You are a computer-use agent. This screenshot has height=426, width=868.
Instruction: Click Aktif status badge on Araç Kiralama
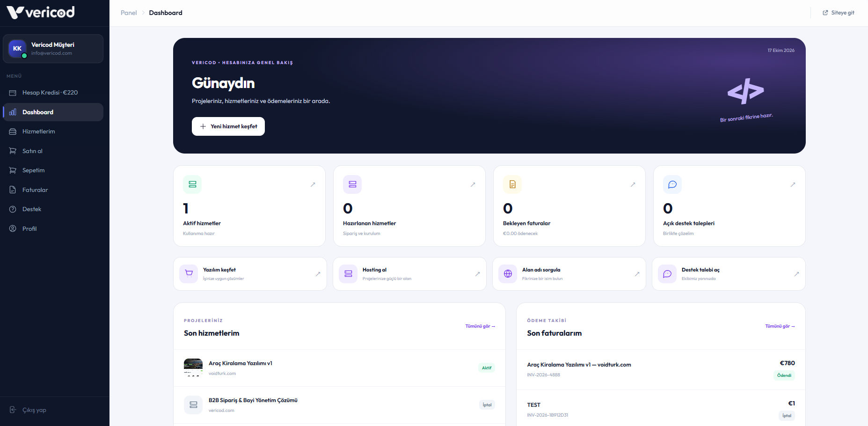(x=487, y=368)
